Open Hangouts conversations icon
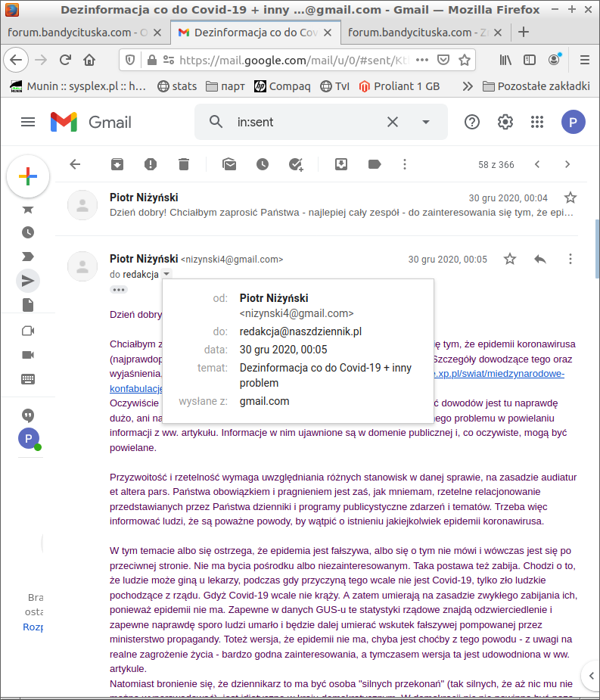The height and width of the screenshot is (700, 600). click(x=28, y=415)
